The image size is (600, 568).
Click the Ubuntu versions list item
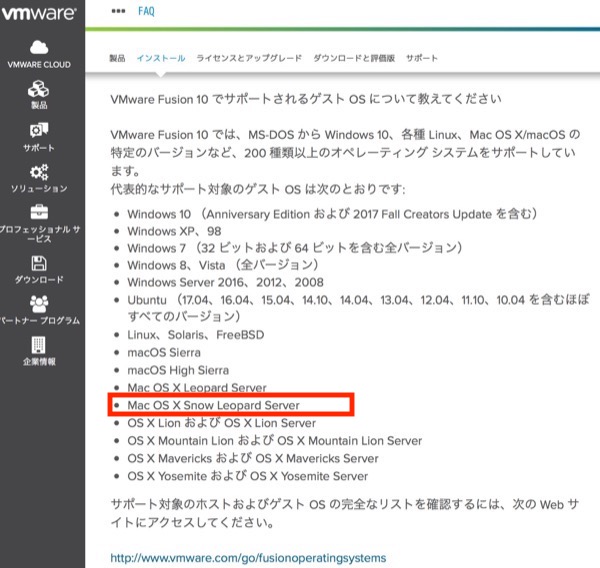click(x=359, y=308)
